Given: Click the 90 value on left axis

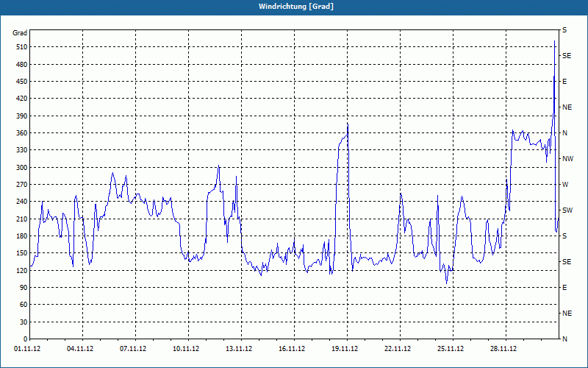Looking at the screenshot, I should (x=23, y=287).
